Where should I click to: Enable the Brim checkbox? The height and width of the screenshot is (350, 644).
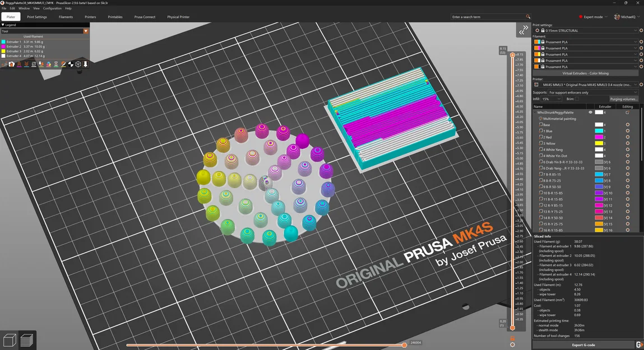pyautogui.click(x=577, y=99)
